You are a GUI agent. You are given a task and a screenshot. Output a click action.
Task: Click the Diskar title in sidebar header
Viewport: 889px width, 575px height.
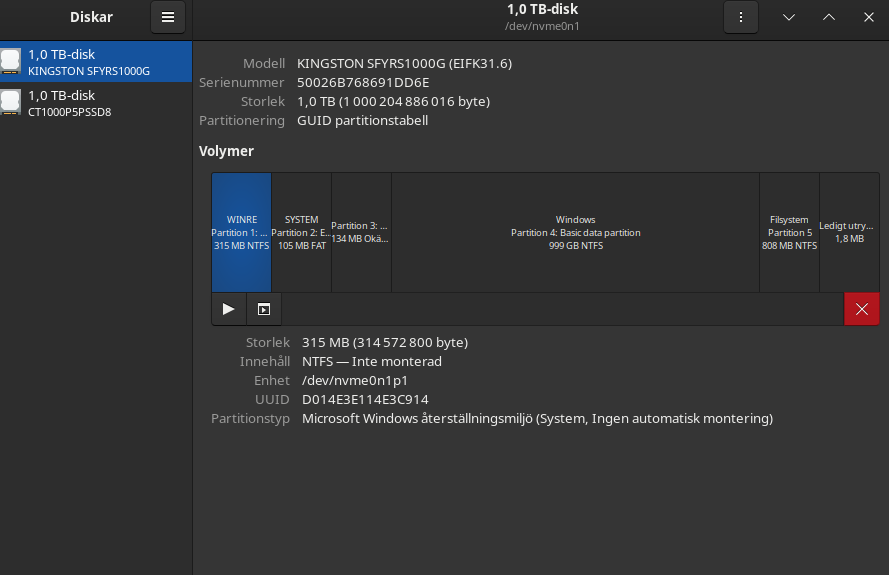click(x=91, y=17)
